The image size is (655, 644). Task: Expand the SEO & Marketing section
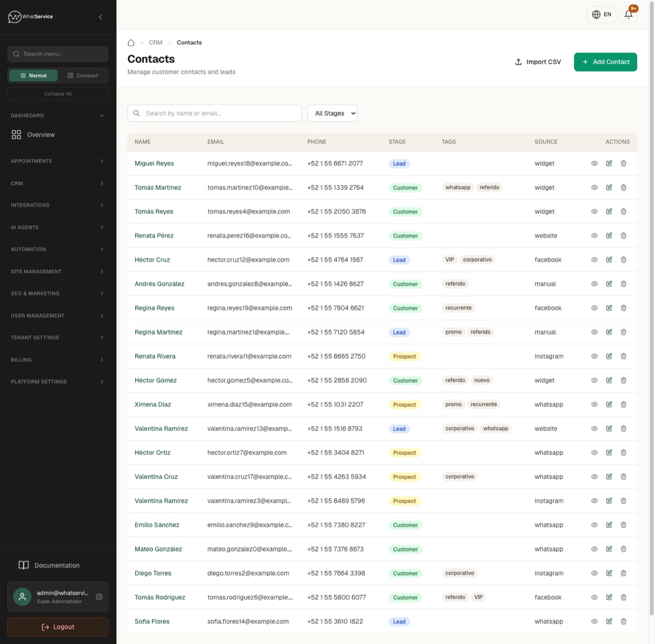(58, 293)
